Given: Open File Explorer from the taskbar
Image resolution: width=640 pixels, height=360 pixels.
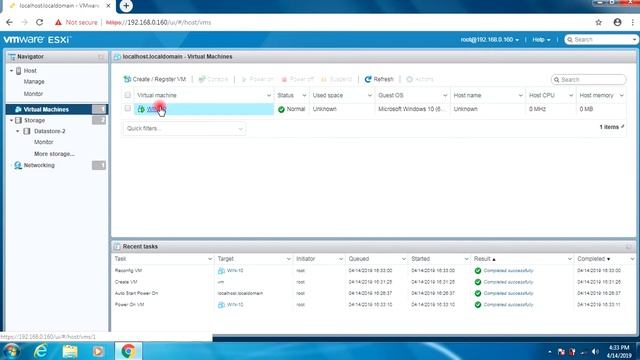Looking at the screenshot, I should tap(70, 351).
